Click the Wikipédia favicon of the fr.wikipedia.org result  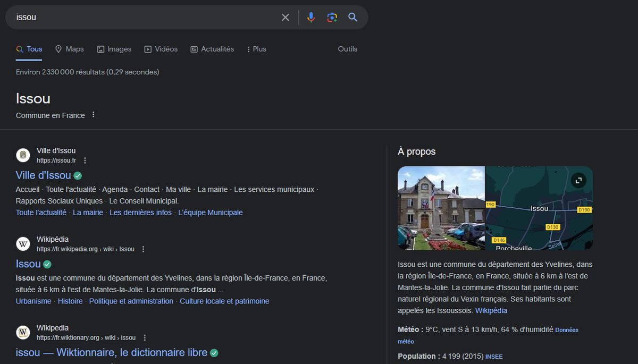pos(23,244)
